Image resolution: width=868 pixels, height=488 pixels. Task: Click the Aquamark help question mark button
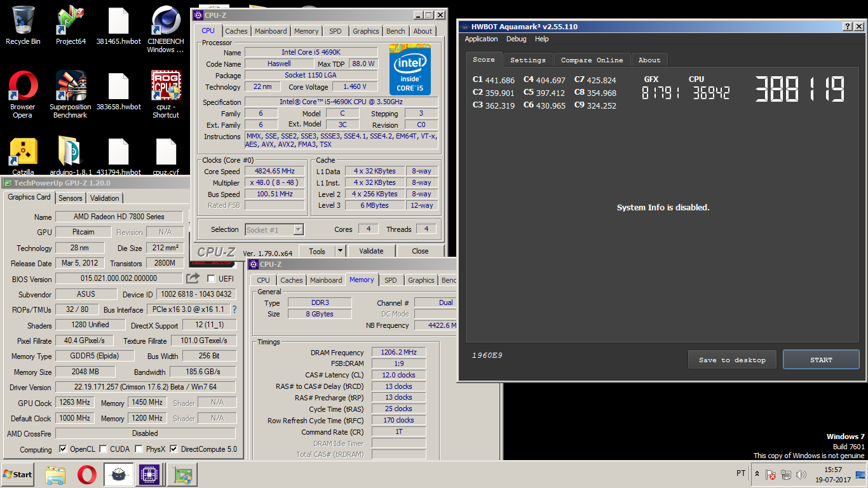(848, 26)
